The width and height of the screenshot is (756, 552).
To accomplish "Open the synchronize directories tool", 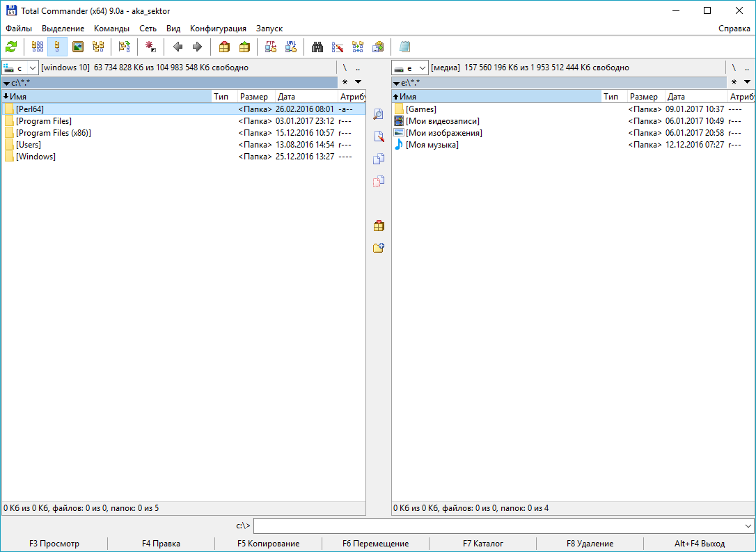I will pyautogui.click(x=358, y=47).
